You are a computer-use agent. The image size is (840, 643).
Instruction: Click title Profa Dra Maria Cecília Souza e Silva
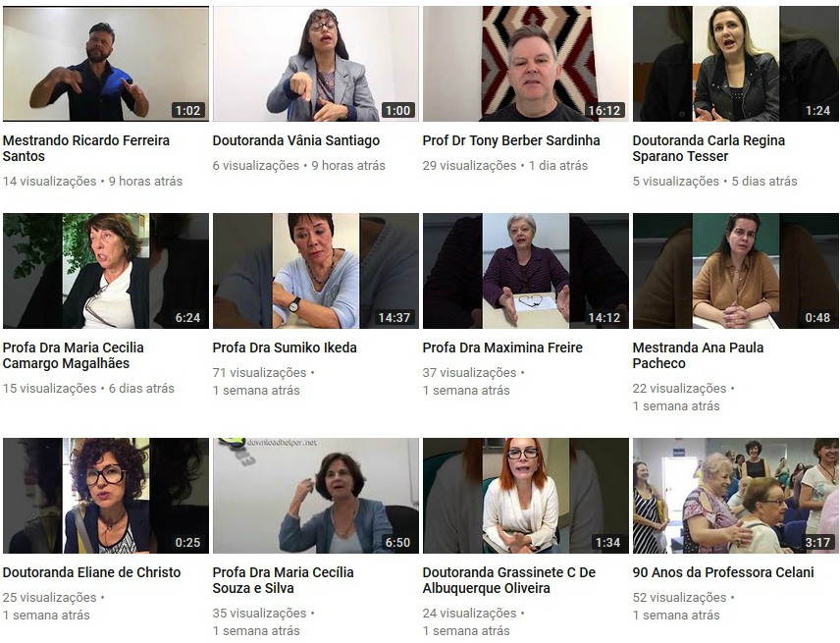coord(283,580)
